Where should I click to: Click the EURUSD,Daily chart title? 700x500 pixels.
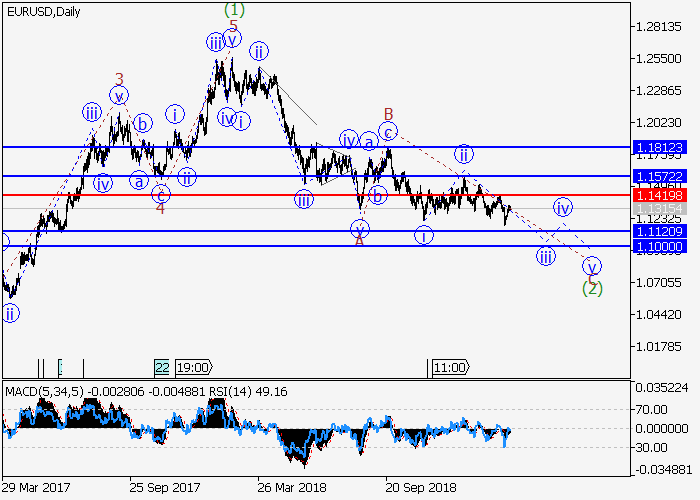(43, 12)
